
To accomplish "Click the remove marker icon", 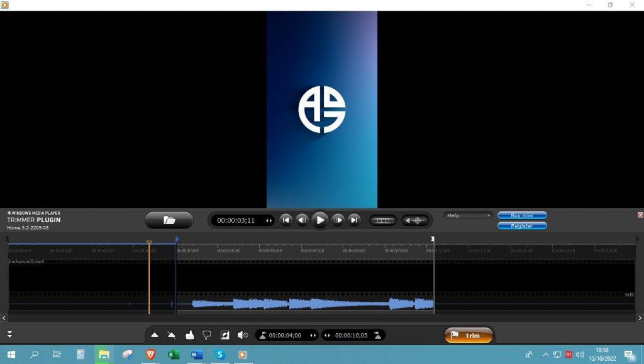I will pos(172,335).
